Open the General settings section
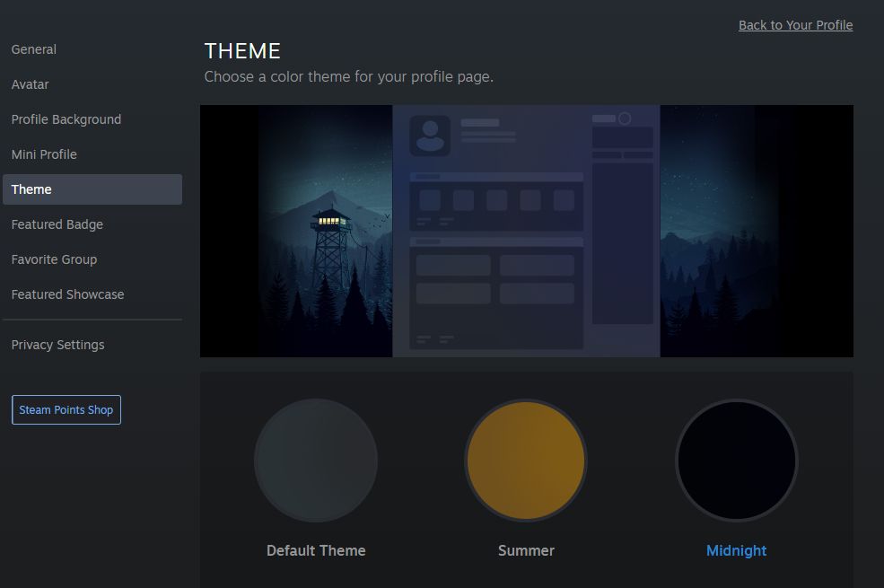The width and height of the screenshot is (884, 588). pos(34,49)
